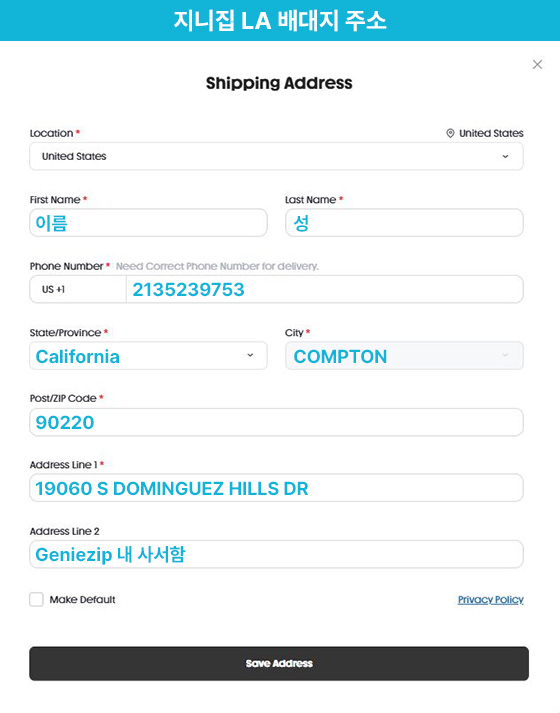Click the Post/ZIP Code field
Screen dimensions: 560x713
click(x=276, y=422)
